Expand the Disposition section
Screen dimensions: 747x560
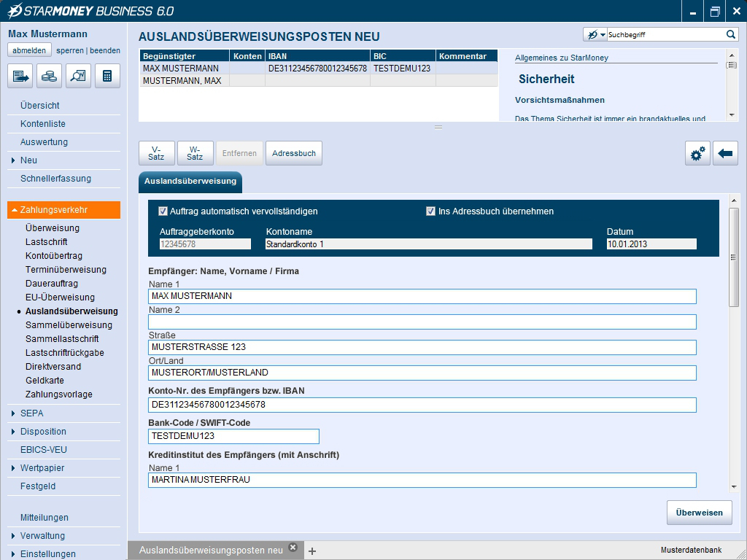(x=12, y=432)
